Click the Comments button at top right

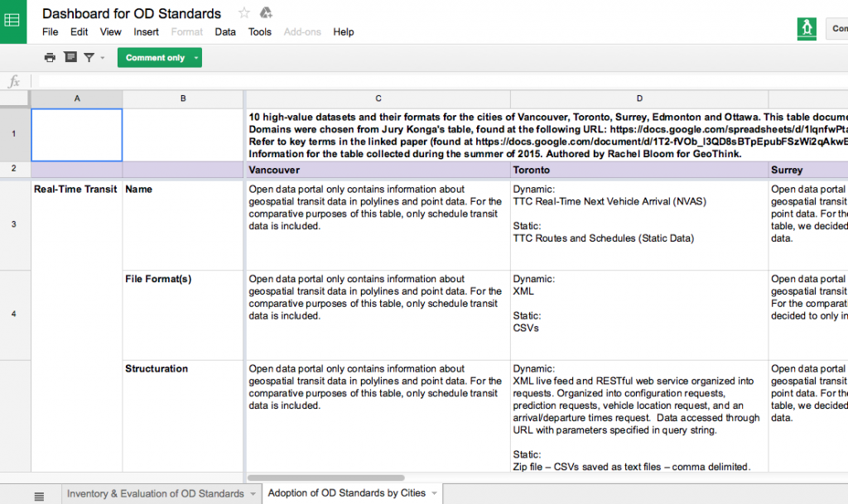(837, 29)
